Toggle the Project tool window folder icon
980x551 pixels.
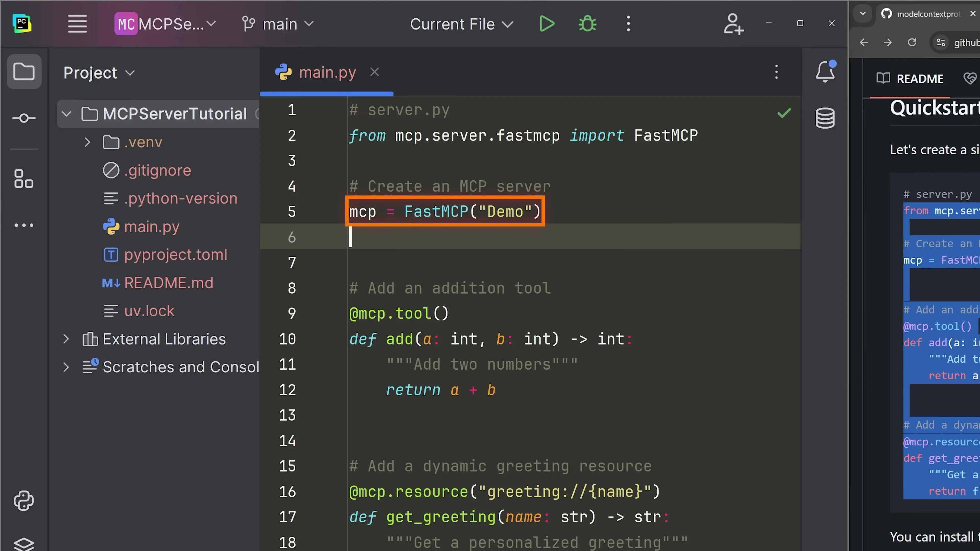24,71
